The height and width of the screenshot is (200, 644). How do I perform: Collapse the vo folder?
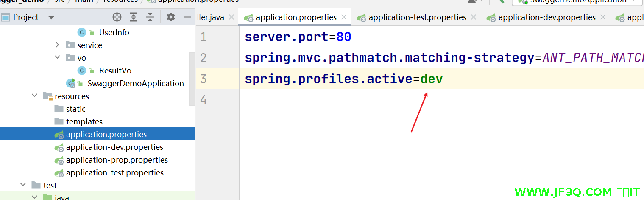[x=58, y=58]
